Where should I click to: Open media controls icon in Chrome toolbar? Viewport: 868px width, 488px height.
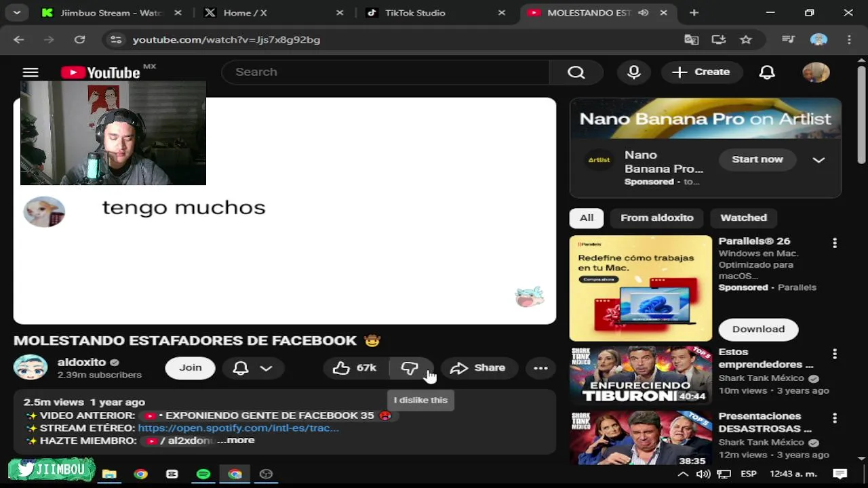788,39
